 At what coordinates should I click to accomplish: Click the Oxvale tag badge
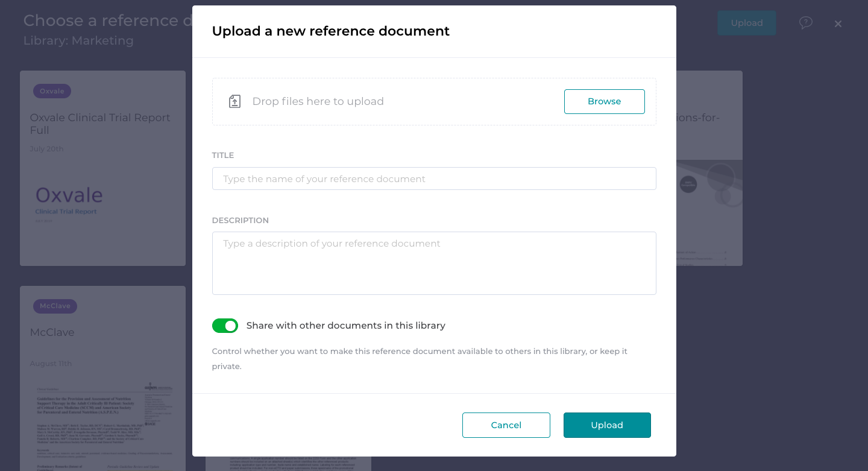[x=52, y=91]
